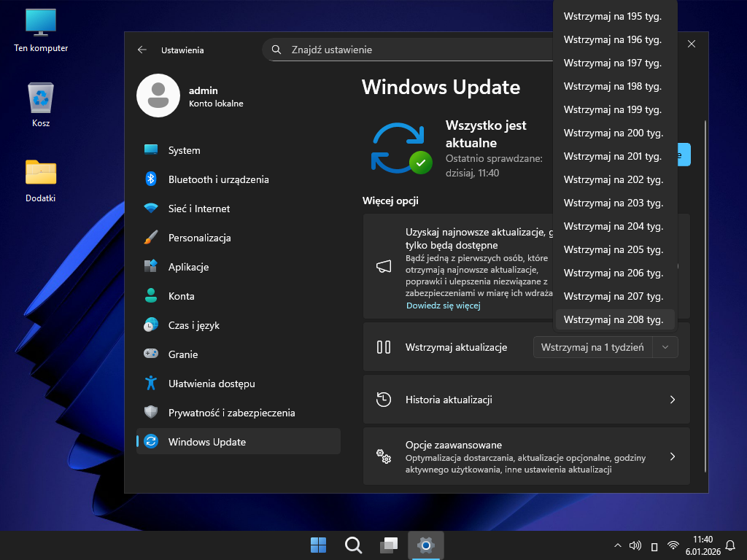This screenshot has height=560, width=747.
Task: Click the Dowiedz się więcej link
Action: coord(443,306)
